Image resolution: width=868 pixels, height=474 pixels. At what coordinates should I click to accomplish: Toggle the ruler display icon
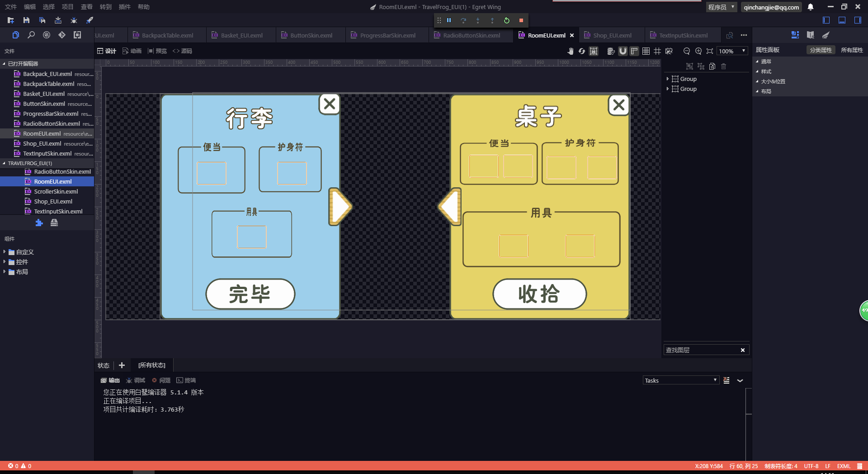634,51
